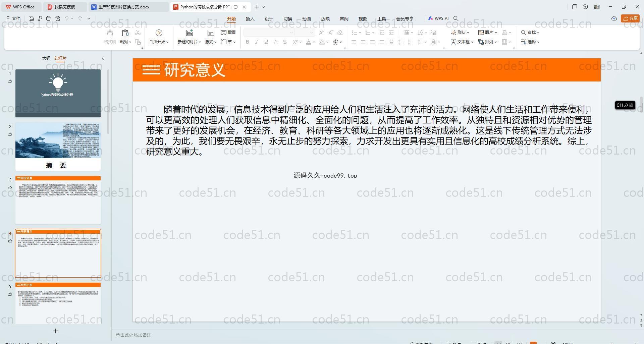Click the shape fill color button
Screen dimensions: 644x344
(x=504, y=33)
